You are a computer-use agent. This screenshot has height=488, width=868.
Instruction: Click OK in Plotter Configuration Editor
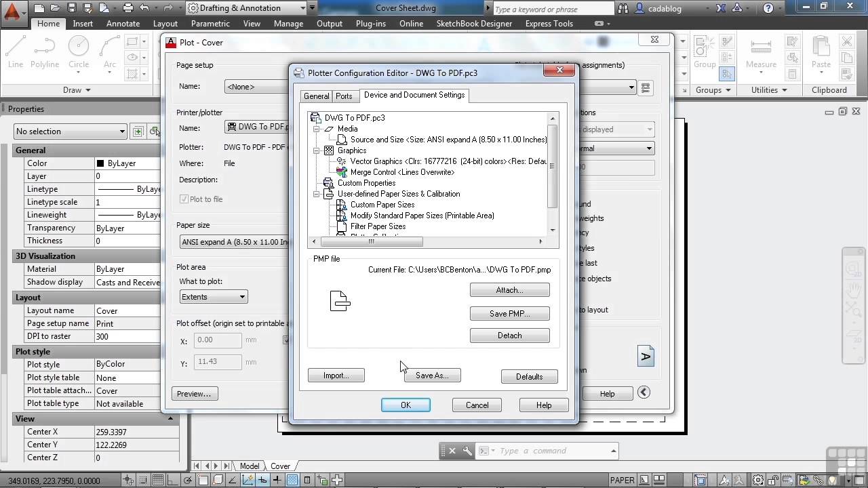tap(406, 405)
